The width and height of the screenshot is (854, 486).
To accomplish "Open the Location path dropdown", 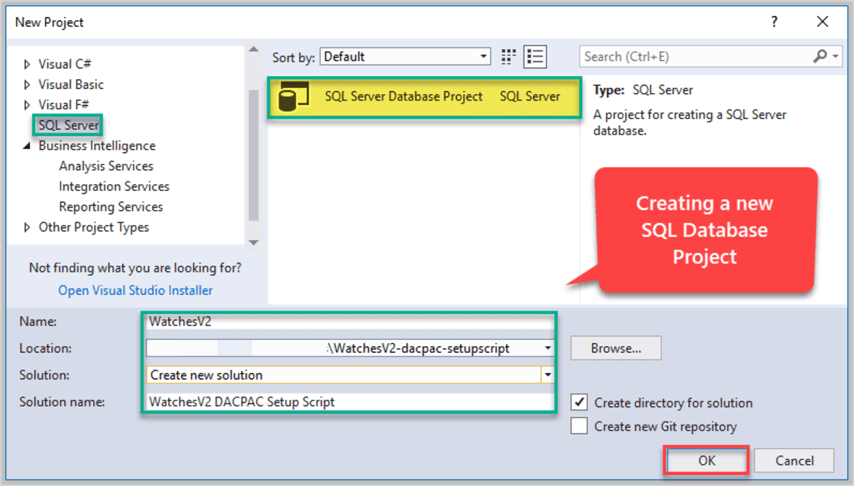I will [547, 348].
